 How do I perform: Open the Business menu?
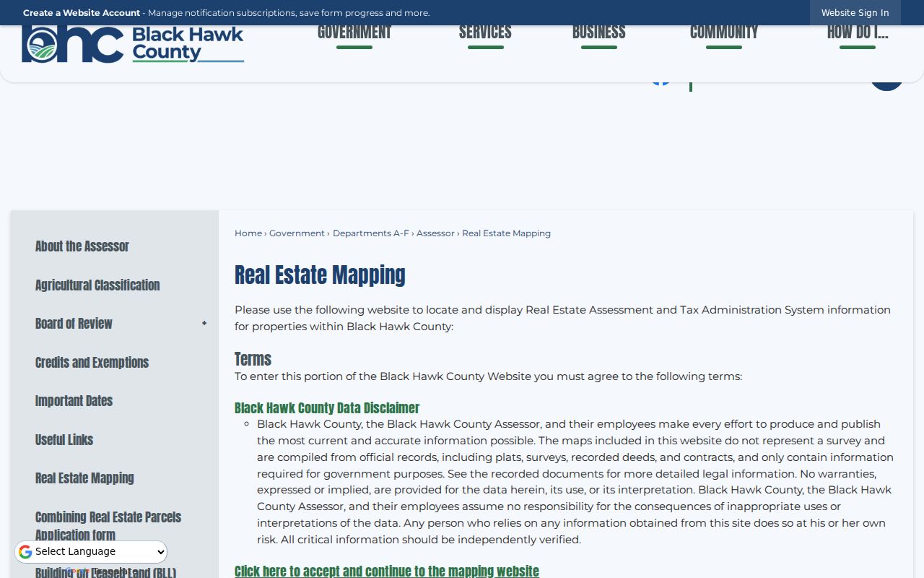[x=599, y=33]
